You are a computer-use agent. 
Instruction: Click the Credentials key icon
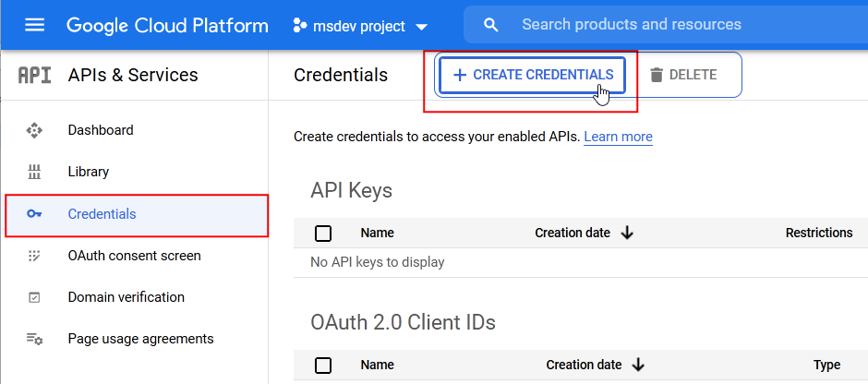[34, 214]
